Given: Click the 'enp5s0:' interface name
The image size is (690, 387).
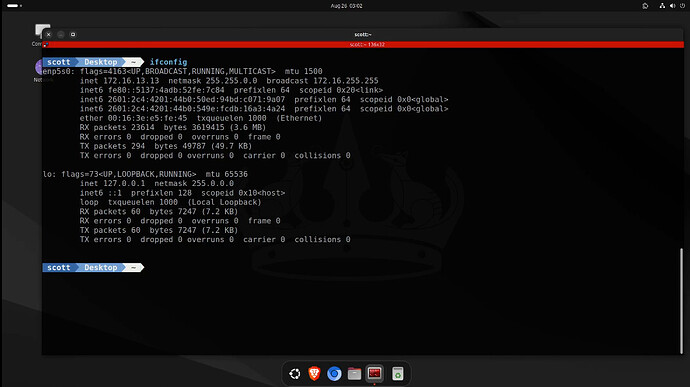Looking at the screenshot, I should coord(59,71).
